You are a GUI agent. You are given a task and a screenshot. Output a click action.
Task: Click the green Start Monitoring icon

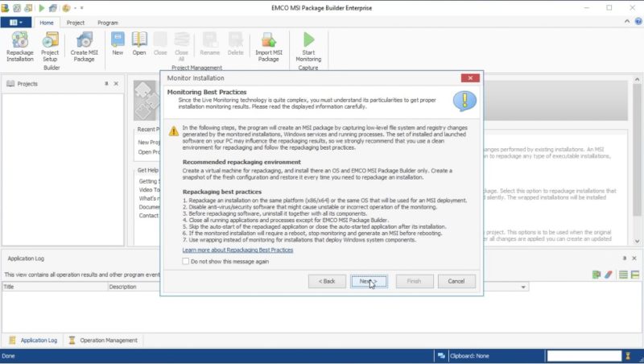[309, 39]
